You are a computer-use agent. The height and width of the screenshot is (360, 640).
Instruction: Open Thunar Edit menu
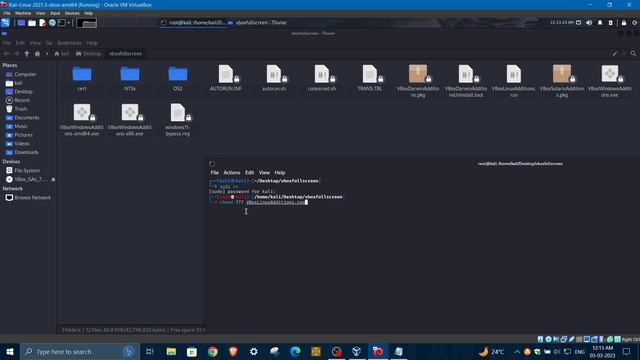click(x=20, y=43)
